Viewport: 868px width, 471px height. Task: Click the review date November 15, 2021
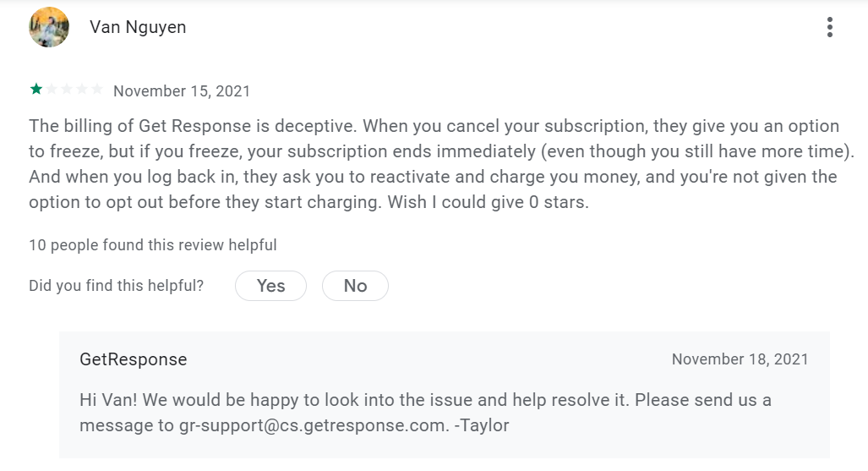182,90
